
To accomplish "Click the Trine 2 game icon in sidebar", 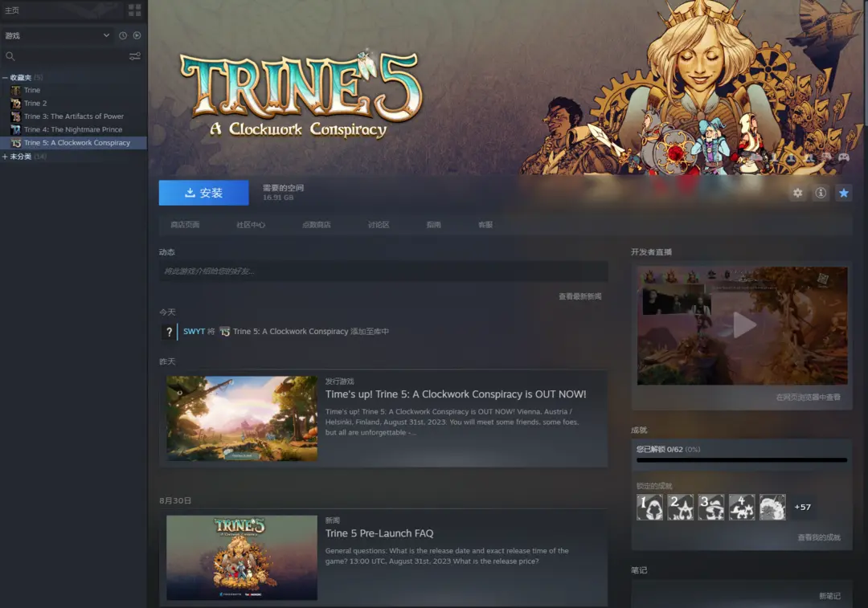I will (16, 104).
